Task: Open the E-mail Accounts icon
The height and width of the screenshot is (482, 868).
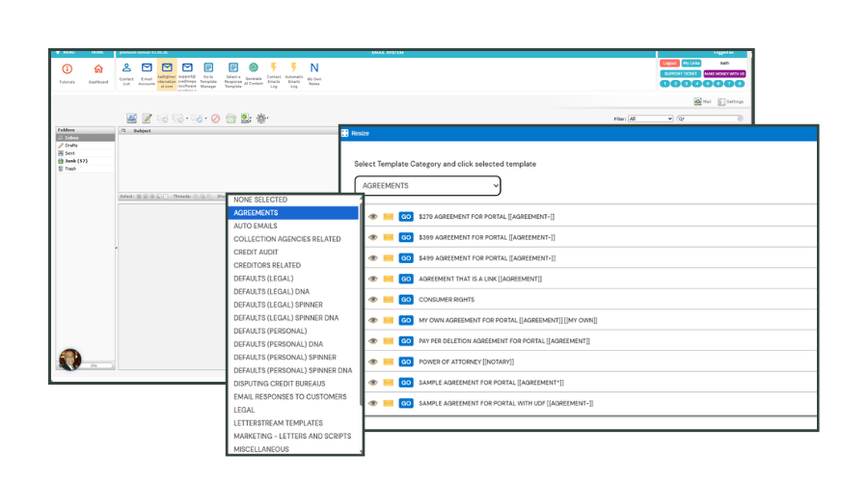Action: click(x=147, y=67)
